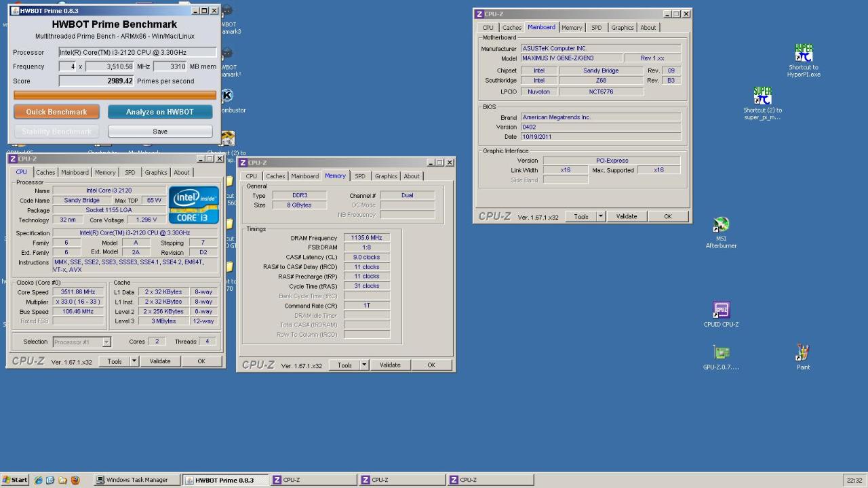This screenshot has width=868, height=488.
Task: Click Bus Speed value 106.46 MHz
Action: coord(78,311)
